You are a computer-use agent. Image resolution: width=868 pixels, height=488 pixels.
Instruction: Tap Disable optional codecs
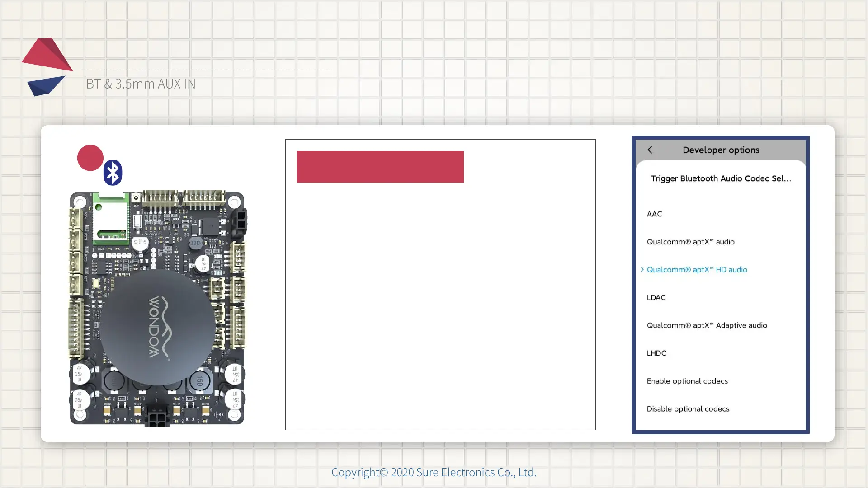(x=688, y=409)
